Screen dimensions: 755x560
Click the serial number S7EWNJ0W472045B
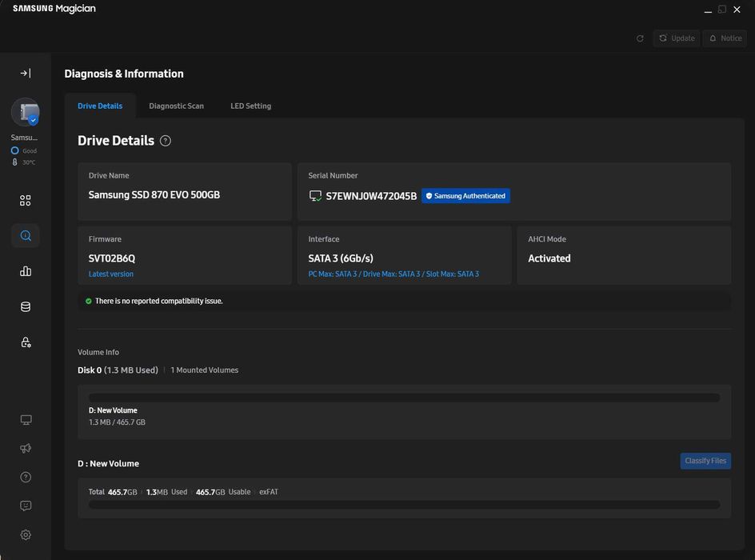pyautogui.click(x=371, y=196)
